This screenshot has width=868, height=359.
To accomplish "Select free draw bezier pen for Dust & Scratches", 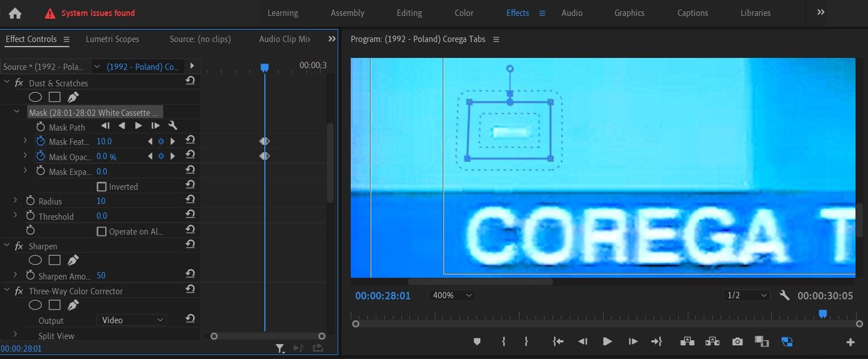I will point(73,97).
